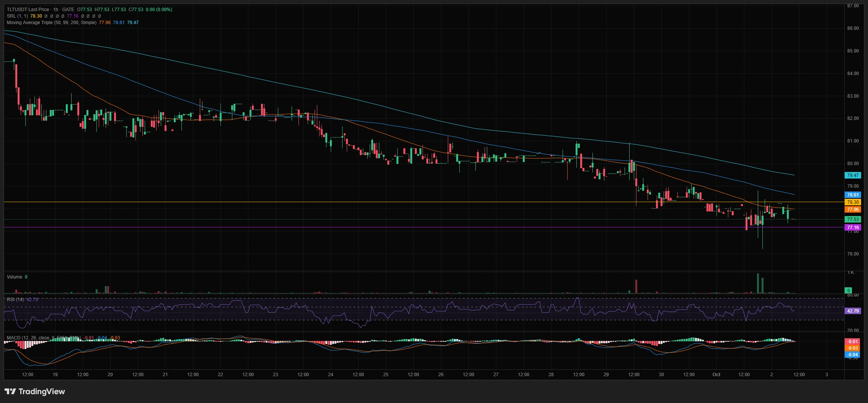Click the Oct label on the time axis
The width and height of the screenshot is (868, 403).
(716, 375)
